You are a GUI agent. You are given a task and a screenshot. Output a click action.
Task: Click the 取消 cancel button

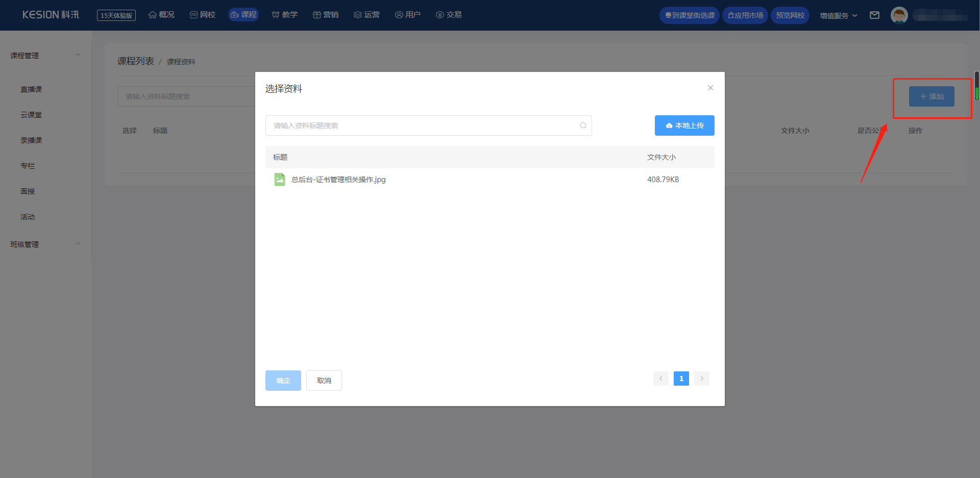(324, 381)
